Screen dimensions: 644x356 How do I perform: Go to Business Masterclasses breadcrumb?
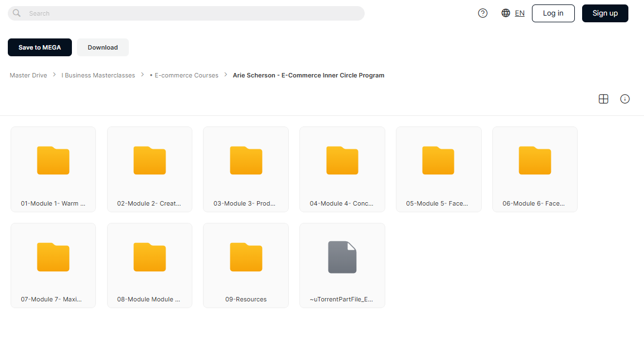point(98,75)
